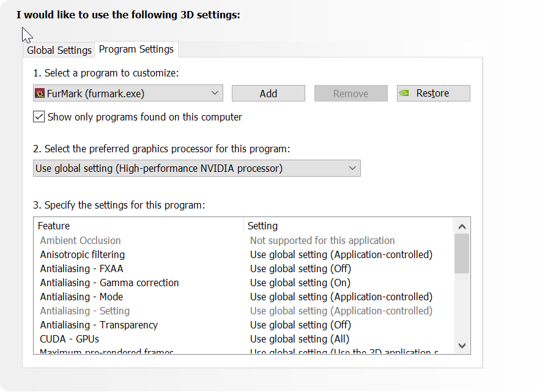Click Antialiasing Mode's Application-controlled setting value
This screenshot has height=392, width=545.
click(341, 297)
